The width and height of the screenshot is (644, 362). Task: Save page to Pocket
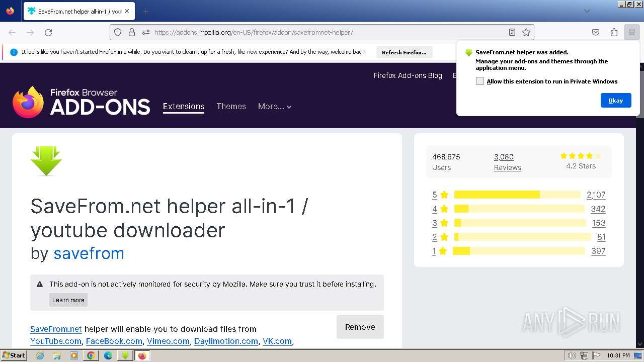[596, 32]
